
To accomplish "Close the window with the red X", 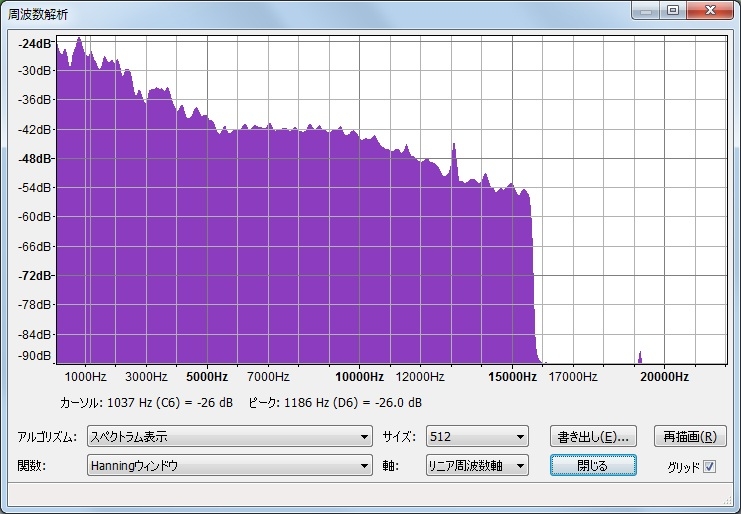I will [710, 10].
